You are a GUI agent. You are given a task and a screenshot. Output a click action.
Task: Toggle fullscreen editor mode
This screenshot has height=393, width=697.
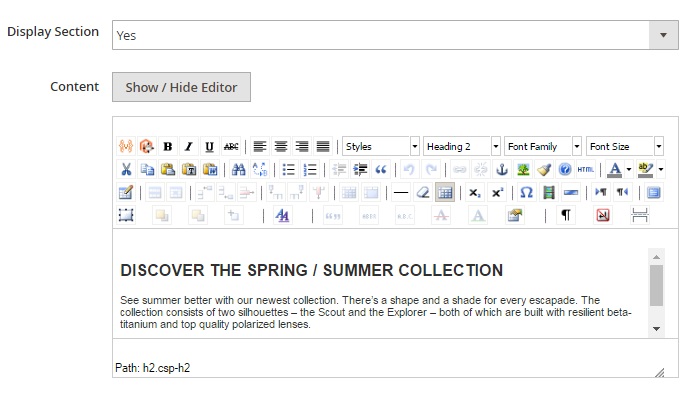[x=653, y=192]
